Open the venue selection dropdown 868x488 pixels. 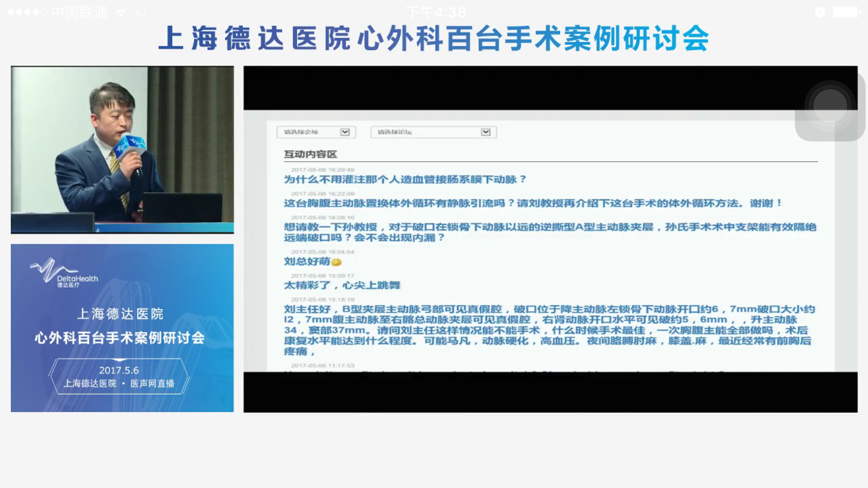coord(316,132)
